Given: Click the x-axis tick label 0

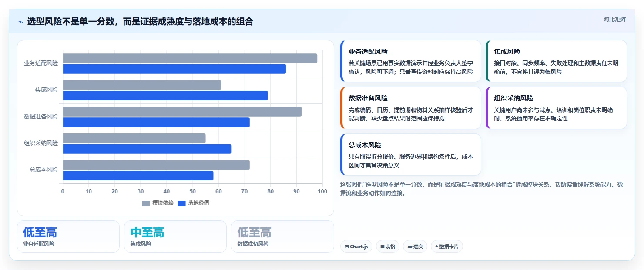Looking at the screenshot, I should tap(63, 191).
